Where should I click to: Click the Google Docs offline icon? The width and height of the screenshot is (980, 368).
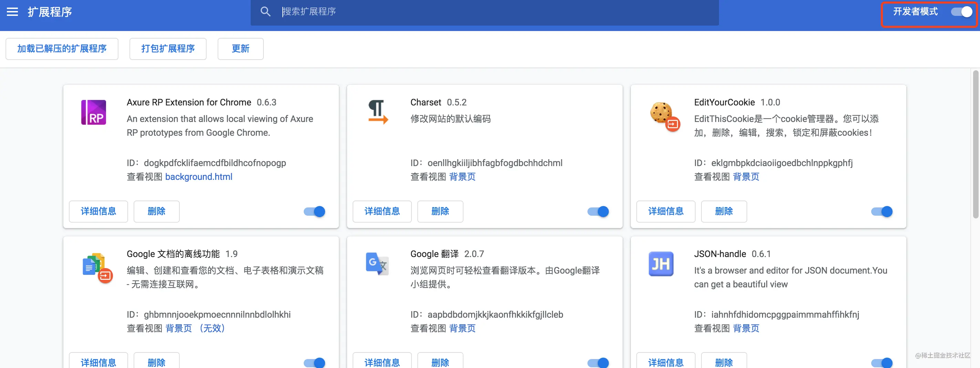point(97,267)
